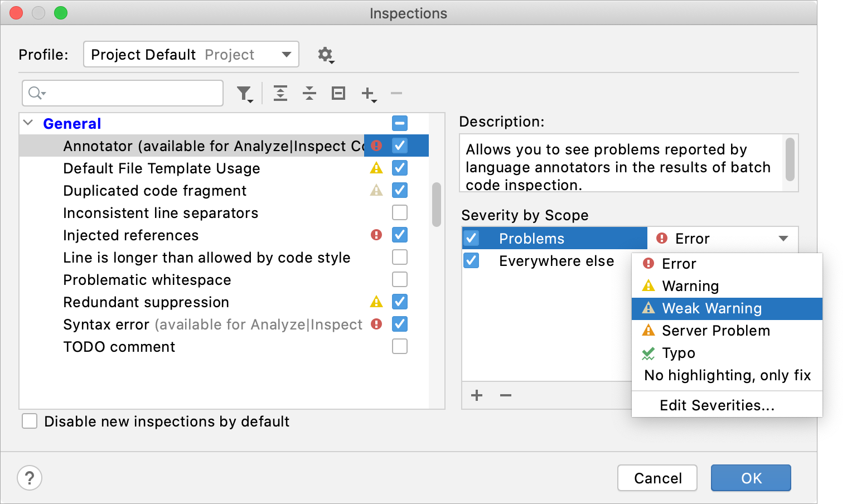Open the Project Default profile dropdown
847x504 pixels.
point(191,55)
